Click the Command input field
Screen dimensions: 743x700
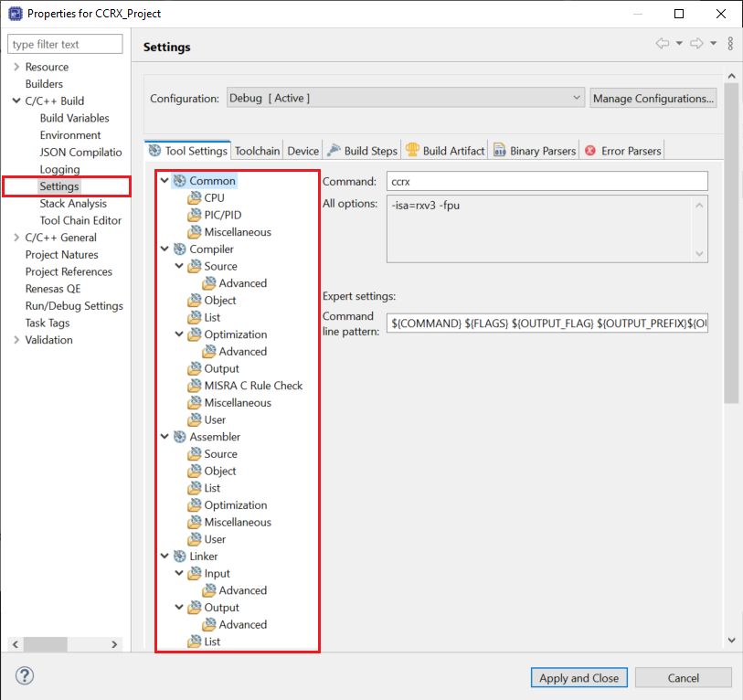click(547, 182)
